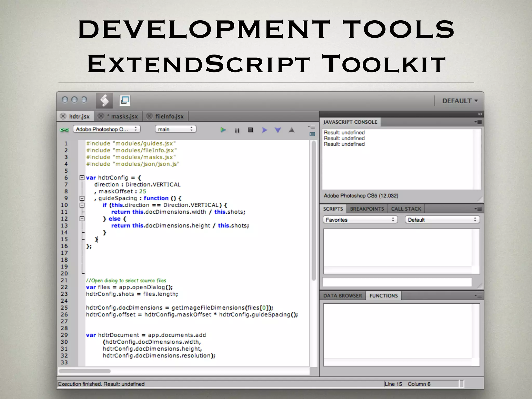Image resolution: width=532 pixels, height=399 pixels.
Task: Click 'direction : Direction.VERTICAL' line
Action: click(137, 184)
